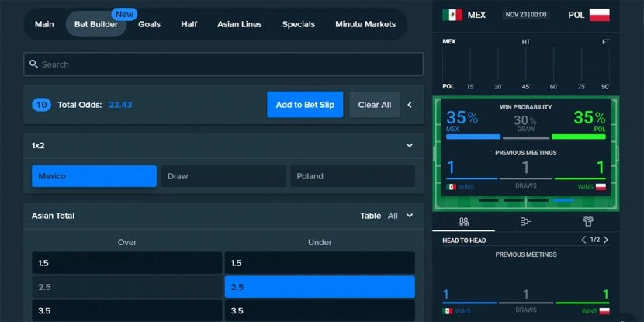Click into the market Search field
The image size is (644, 322).
pos(225,64)
